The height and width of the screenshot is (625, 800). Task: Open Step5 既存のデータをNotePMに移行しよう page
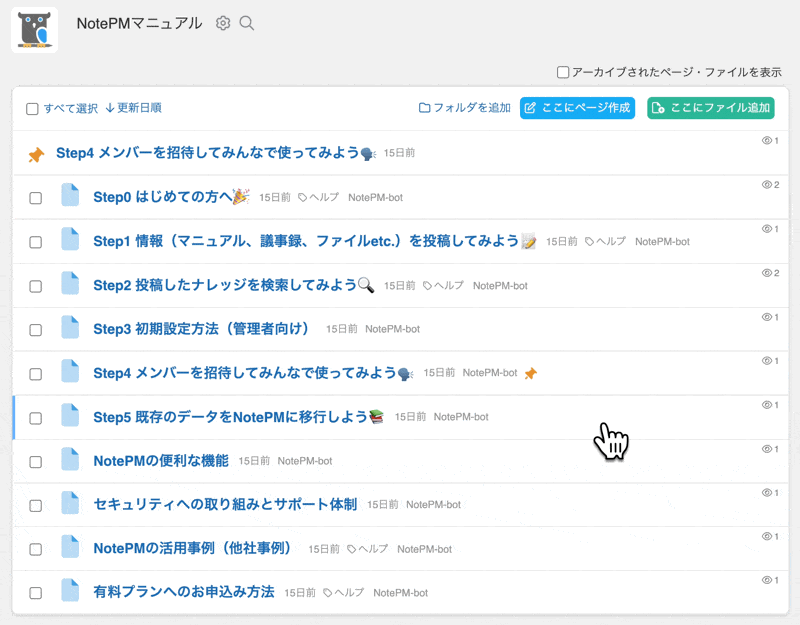238,417
